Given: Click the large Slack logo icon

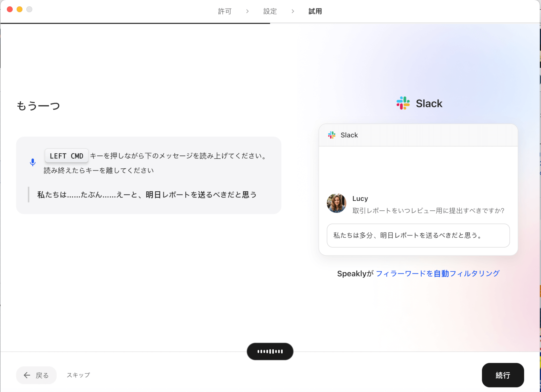Looking at the screenshot, I should pos(403,103).
